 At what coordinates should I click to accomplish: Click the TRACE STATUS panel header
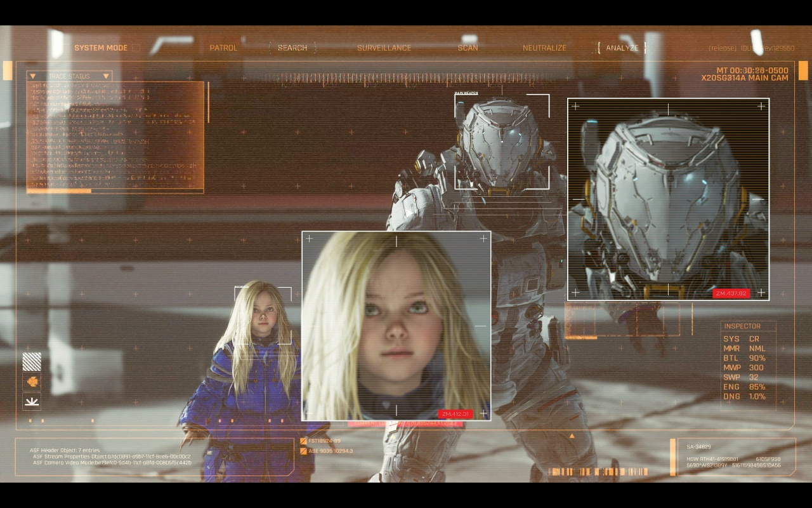click(70, 76)
